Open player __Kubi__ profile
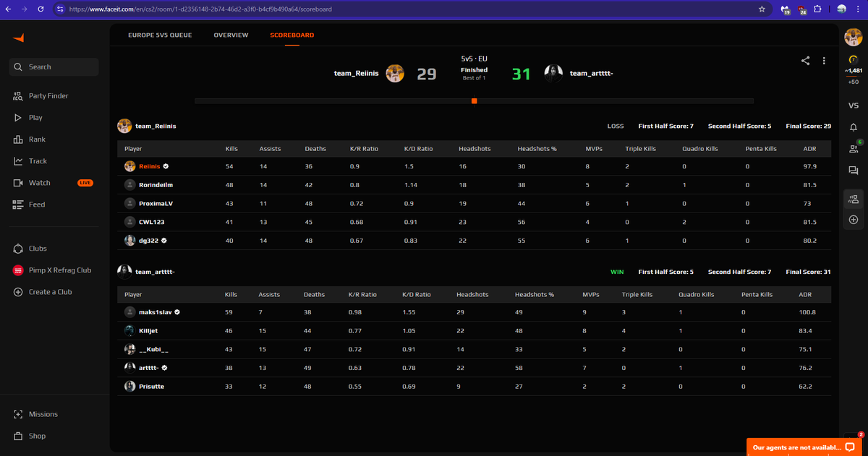This screenshot has height=456, width=868. click(x=153, y=350)
